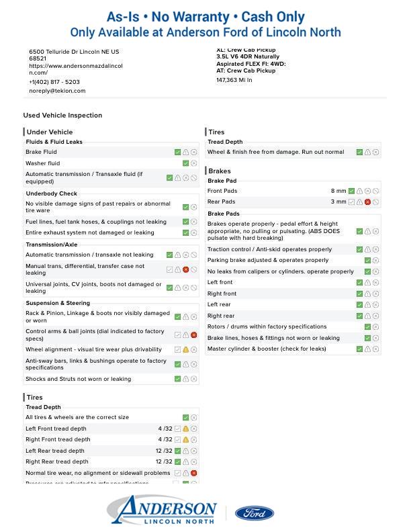Click the Ford oval logo
Screen dimensions: 411x532
coord(255,513)
